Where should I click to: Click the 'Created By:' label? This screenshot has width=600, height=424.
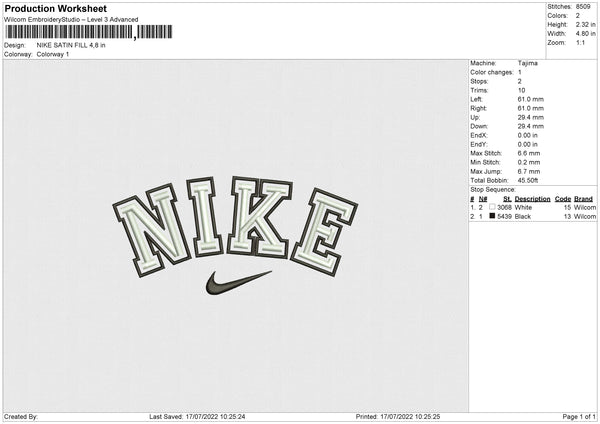pos(21,417)
